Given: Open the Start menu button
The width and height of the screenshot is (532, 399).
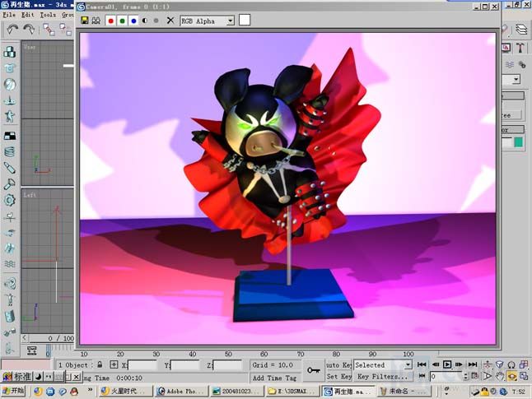Looking at the screenshot, I should [x=13, y=391].
